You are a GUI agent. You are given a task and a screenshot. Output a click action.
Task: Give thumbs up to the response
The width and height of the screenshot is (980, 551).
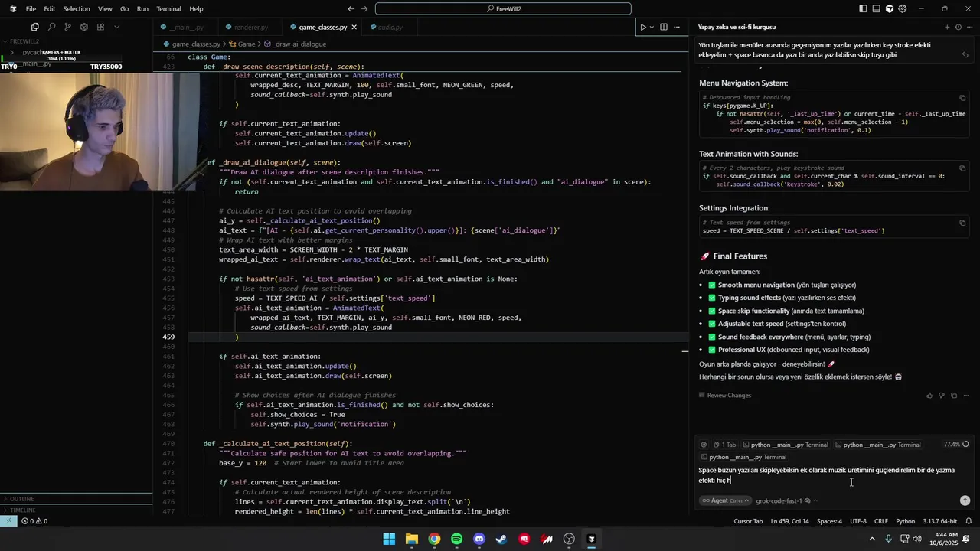coord(929,396)
